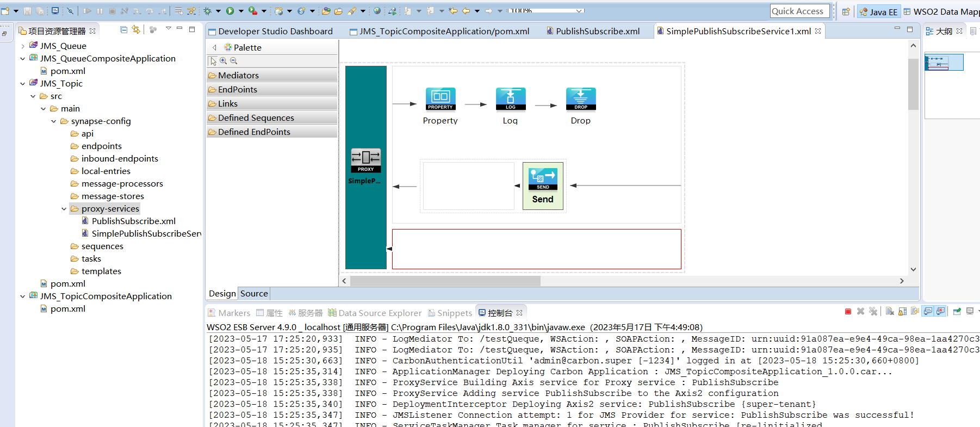Click the Debug bug icon in toolbar

[x=207, y=11]
